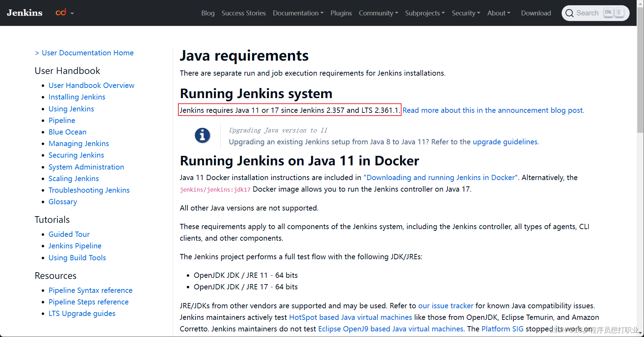
Task: Open the CD Foundation logo dropdown
Action: coord(61,13)
